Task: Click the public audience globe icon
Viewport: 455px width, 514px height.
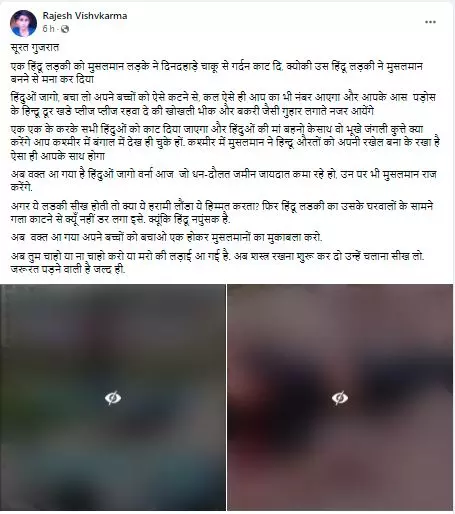Action: click(x=65, y=29)
